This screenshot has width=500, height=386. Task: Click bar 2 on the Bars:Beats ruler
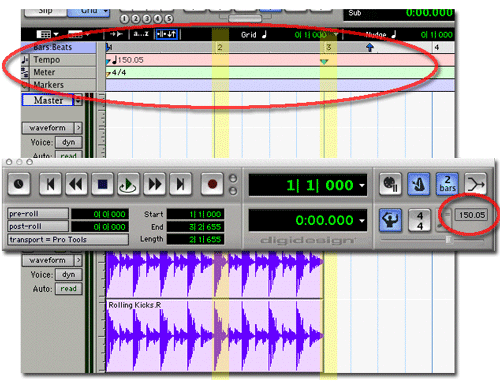pos(220,47)
